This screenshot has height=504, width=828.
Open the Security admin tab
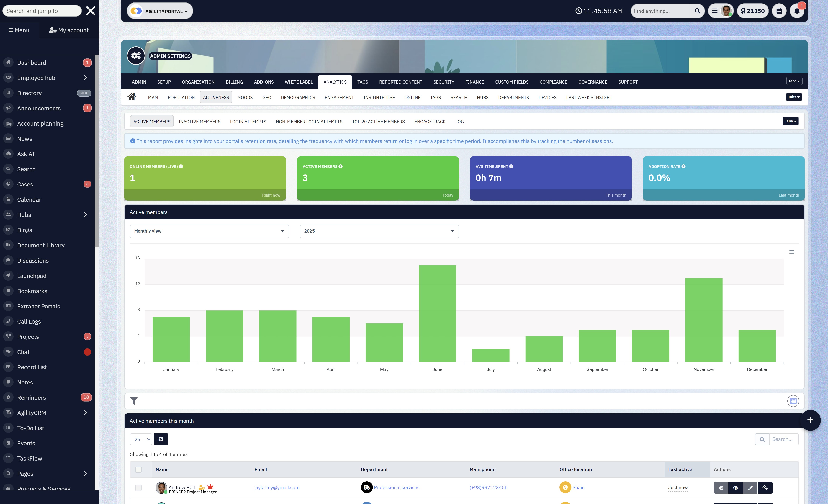444,82
